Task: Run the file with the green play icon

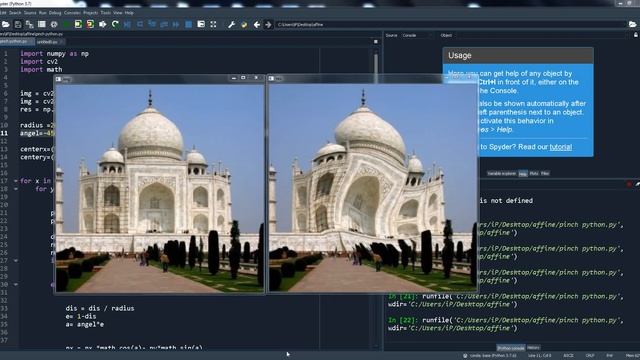Action: tap(66, 24)
